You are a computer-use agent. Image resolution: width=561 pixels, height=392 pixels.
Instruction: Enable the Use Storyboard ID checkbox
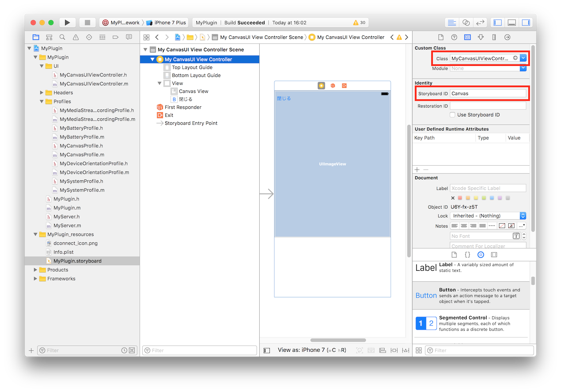pyautogui.click(x=452, y=115)
